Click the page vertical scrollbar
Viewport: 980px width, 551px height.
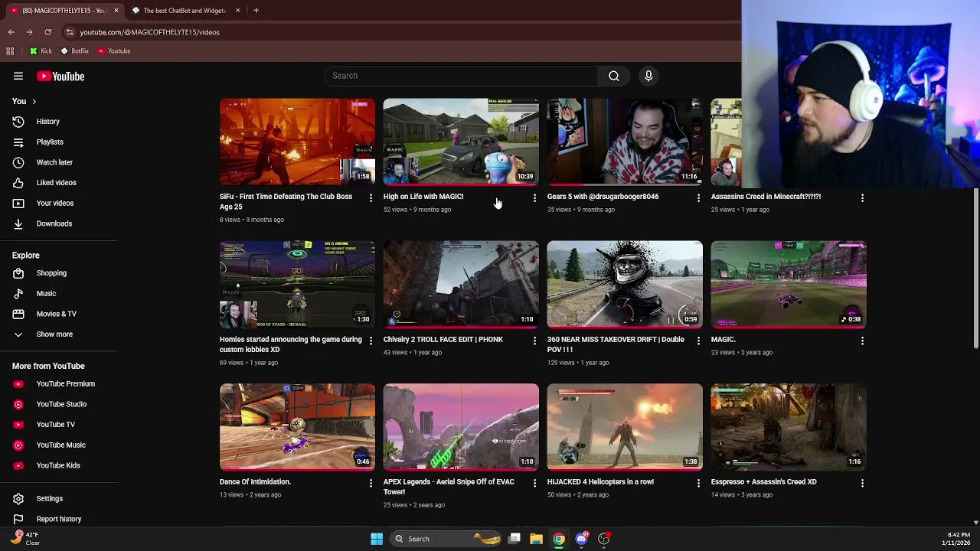[975, 268]
